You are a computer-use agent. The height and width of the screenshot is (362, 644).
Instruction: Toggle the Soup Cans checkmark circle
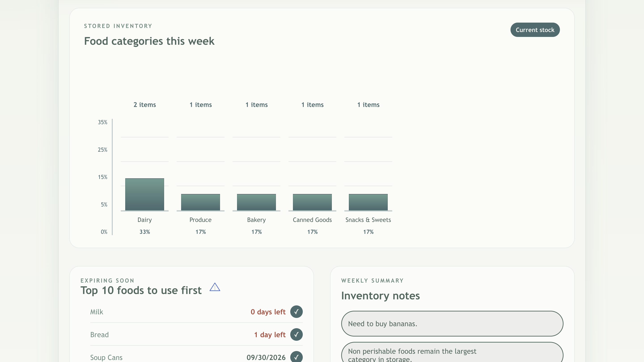(x=296, y=357)
